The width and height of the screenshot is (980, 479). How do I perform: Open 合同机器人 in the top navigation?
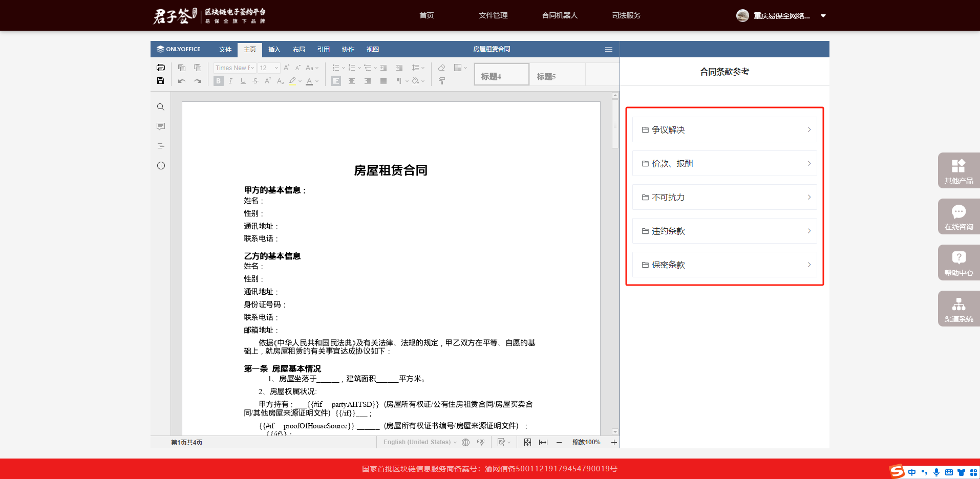560,15
